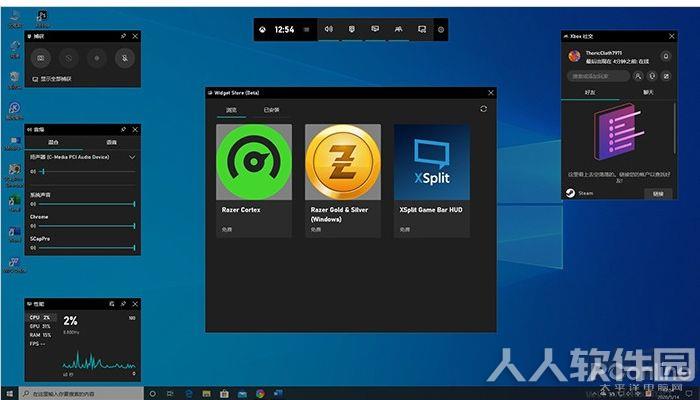Click the Xbox logo on Game Bar
The image size is (700, 400).
coord(262,29)
